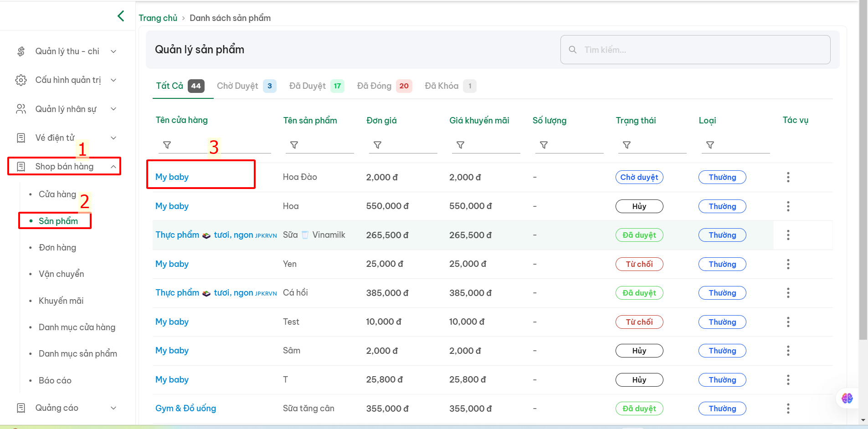Click price cell 550,000 đ in Đơn giá
This screenshot has width=868, height=429.
point(388,206)
